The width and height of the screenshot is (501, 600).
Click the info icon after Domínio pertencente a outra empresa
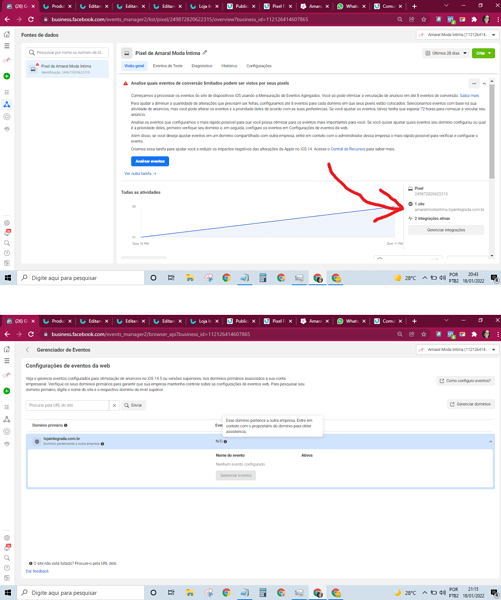click(102, 444)
